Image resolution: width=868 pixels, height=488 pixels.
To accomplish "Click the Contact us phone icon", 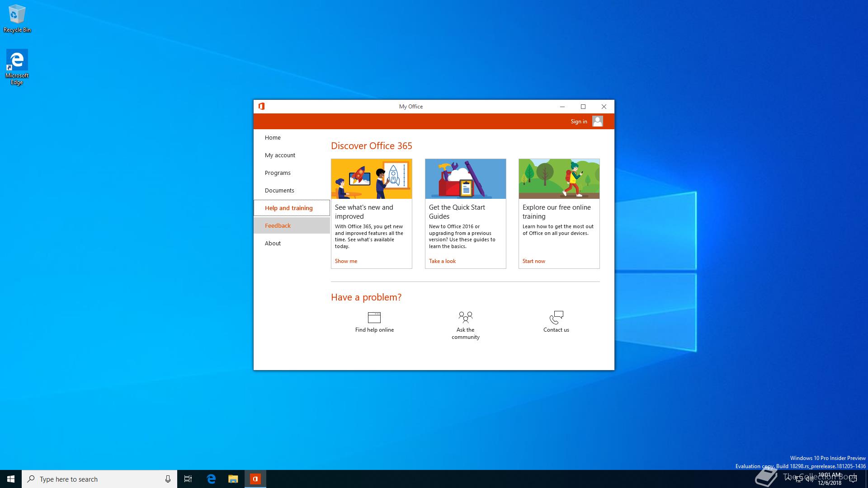I will point(556,317).
